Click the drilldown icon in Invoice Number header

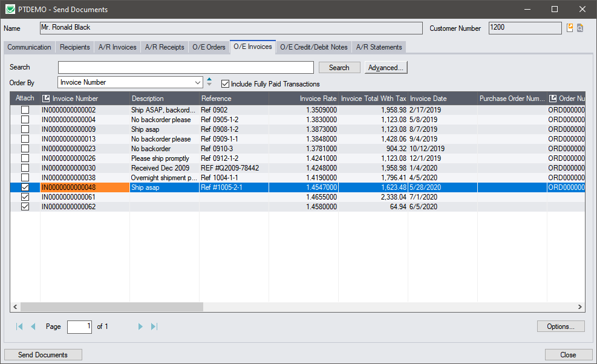pyautogui.click(x=46, y=99)
